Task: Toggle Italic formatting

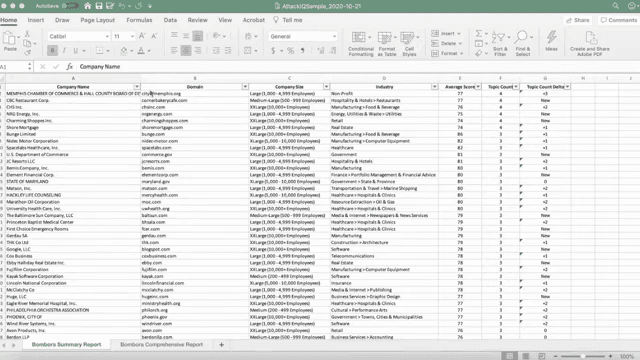Action: tap(64, 51)
